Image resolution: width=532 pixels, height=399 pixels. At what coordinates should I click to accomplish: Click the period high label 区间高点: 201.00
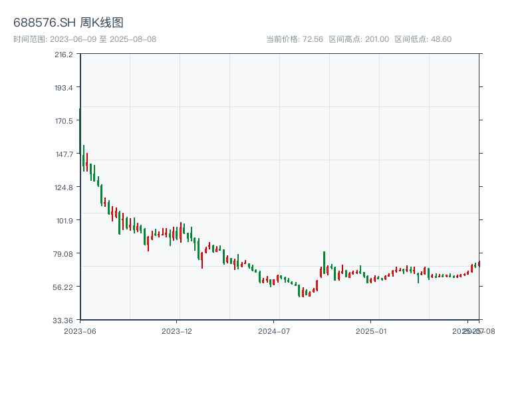click(359, 39)
